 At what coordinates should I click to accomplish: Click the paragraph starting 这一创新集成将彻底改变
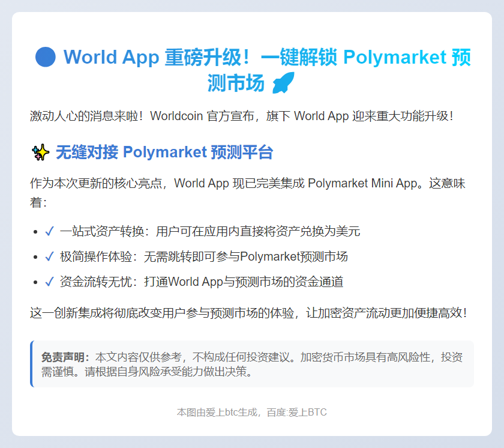[x=248, y=313]
